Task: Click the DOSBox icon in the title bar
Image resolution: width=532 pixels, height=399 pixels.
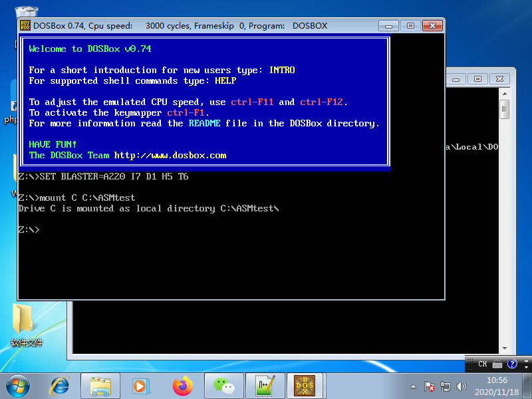Action: 25,25
